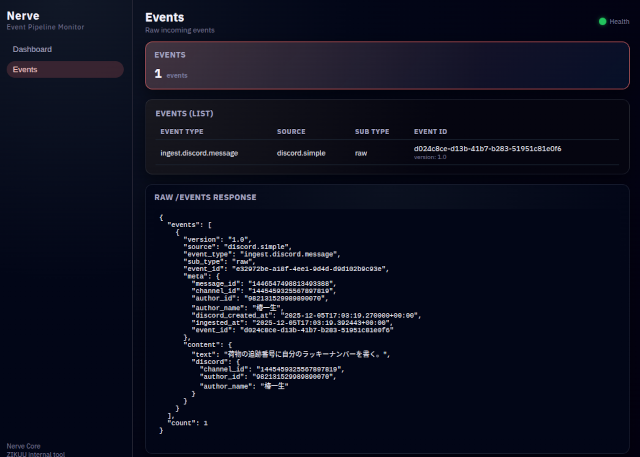The image size is (640, 457).
Task: Click the Events page main heading
Action: pyautogui.click(x=164, y=17)
